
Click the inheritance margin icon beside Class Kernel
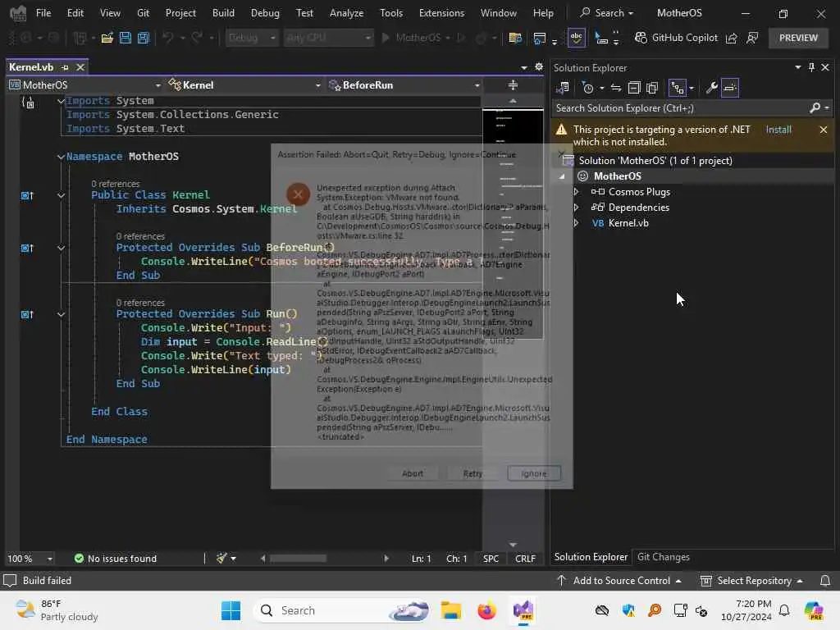coord(27,195)
